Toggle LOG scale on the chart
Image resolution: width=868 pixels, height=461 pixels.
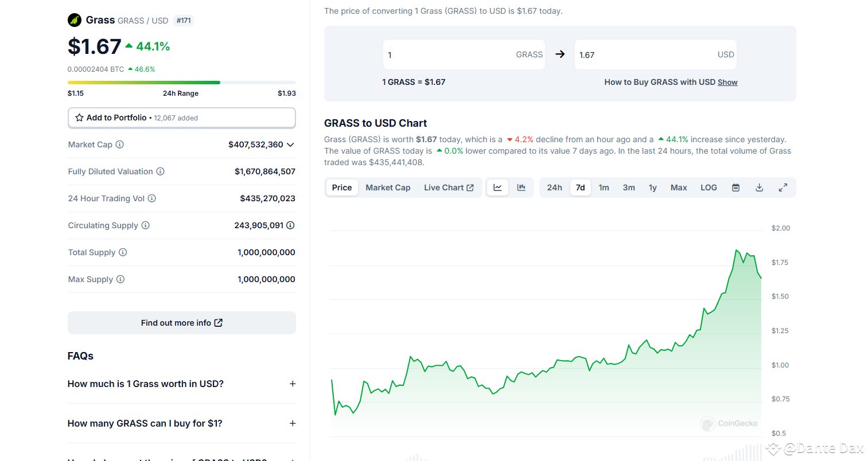coord(708,187)
